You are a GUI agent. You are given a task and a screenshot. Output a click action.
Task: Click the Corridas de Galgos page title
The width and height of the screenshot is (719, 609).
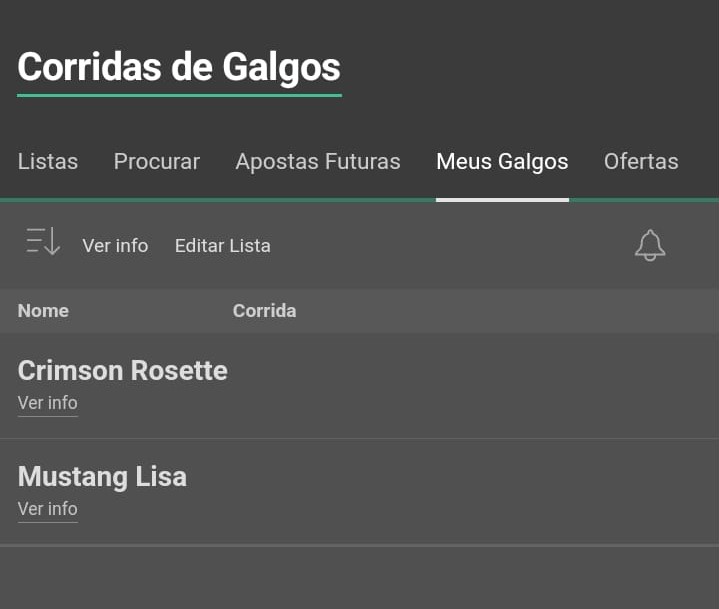tap(179, 67)
